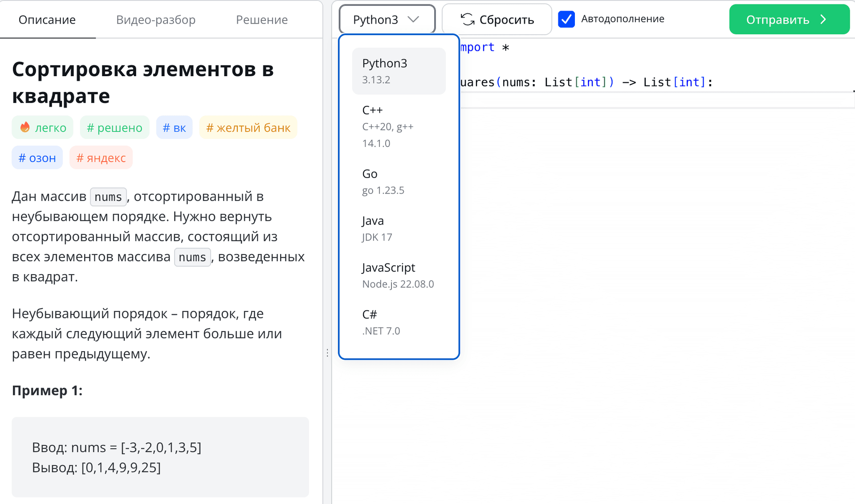This screenshot has width=855, height=504.
Task: Click the circular arrows reset icon
Action: pos(467,20)
